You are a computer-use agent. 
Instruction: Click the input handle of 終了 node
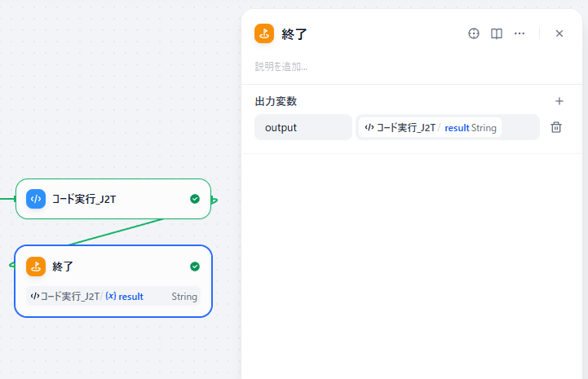tap(12, 265)
